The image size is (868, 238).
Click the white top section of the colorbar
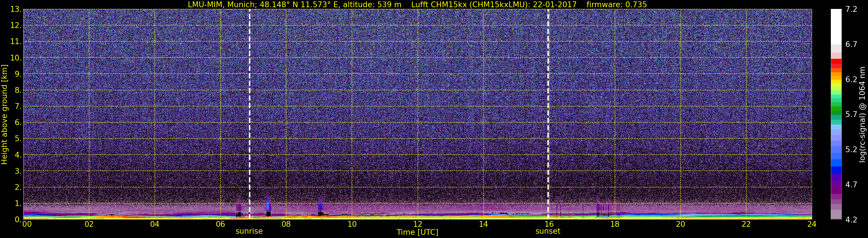pos(836,27)
